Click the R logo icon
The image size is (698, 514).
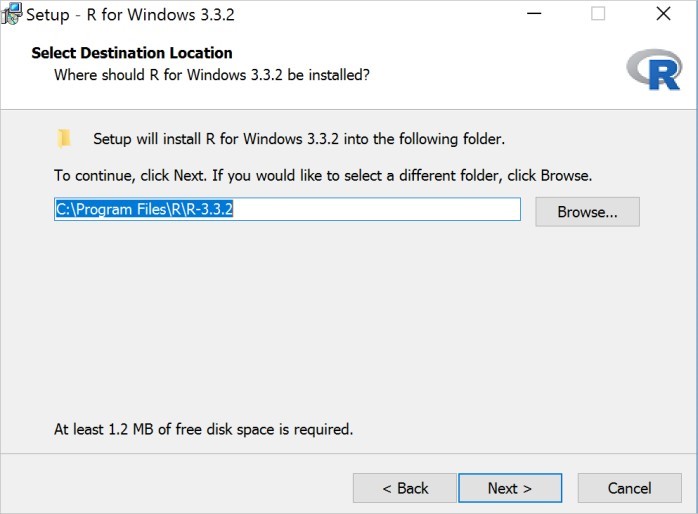pyautogui.click(x=654, y=69)
